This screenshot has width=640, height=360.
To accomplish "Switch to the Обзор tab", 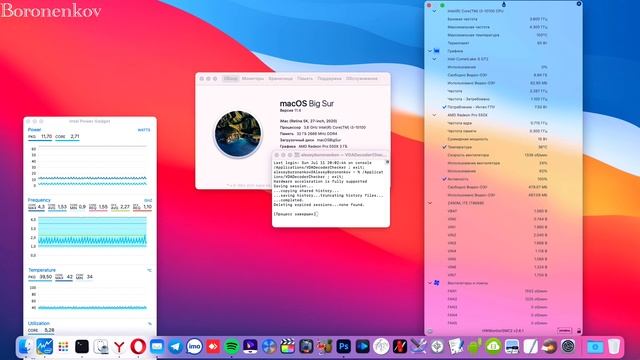I will pyautogui.click(x=231, y=78).
